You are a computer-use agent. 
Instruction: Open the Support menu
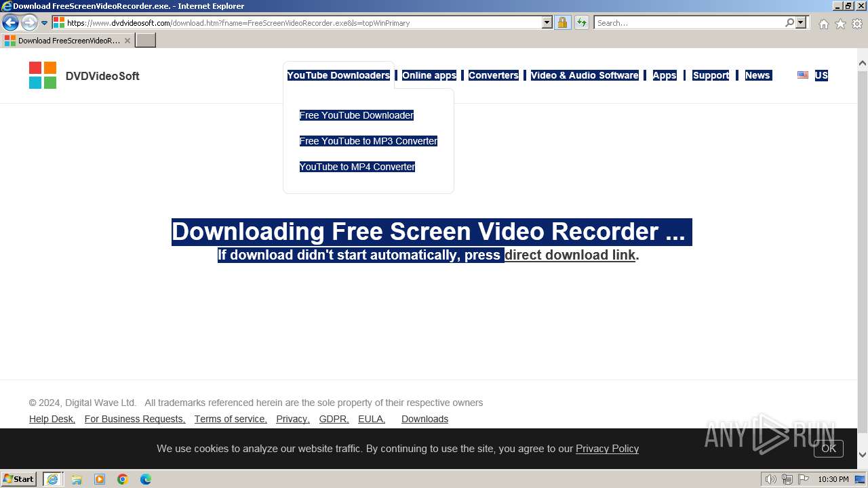(x=711, y=75)
